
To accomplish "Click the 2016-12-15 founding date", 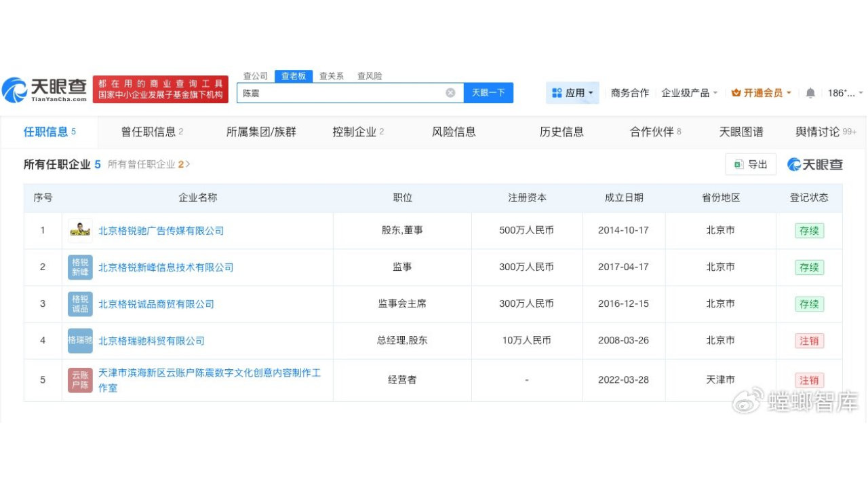I will (623, 304).
